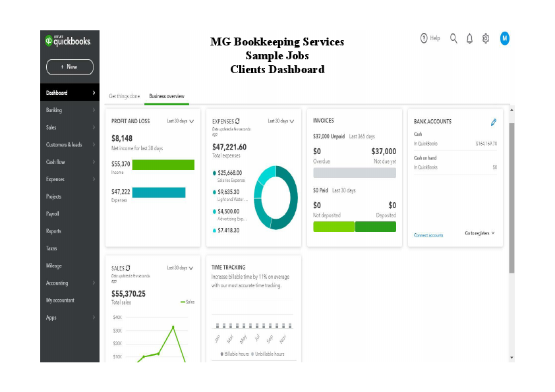Image resolution: width=555 pixels, height=392 pixels.
Task: Click $4,500.00 Advertising Exp entry
Action: coord(230,214)
